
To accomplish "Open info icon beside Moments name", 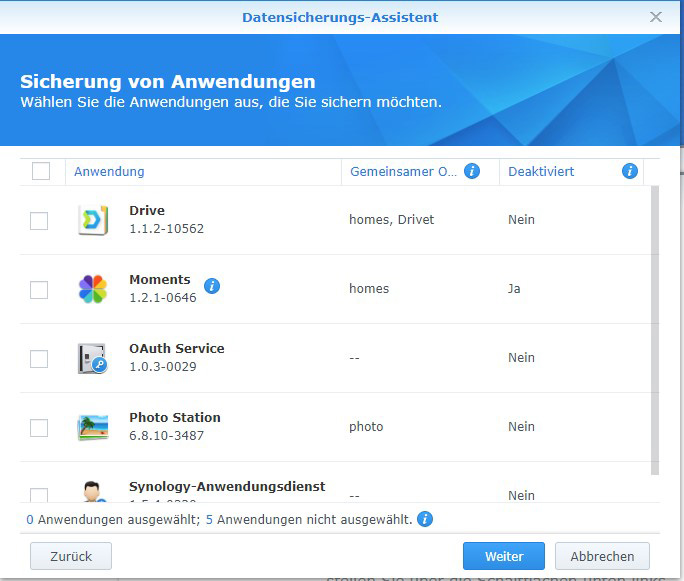I will pos(212,286).
